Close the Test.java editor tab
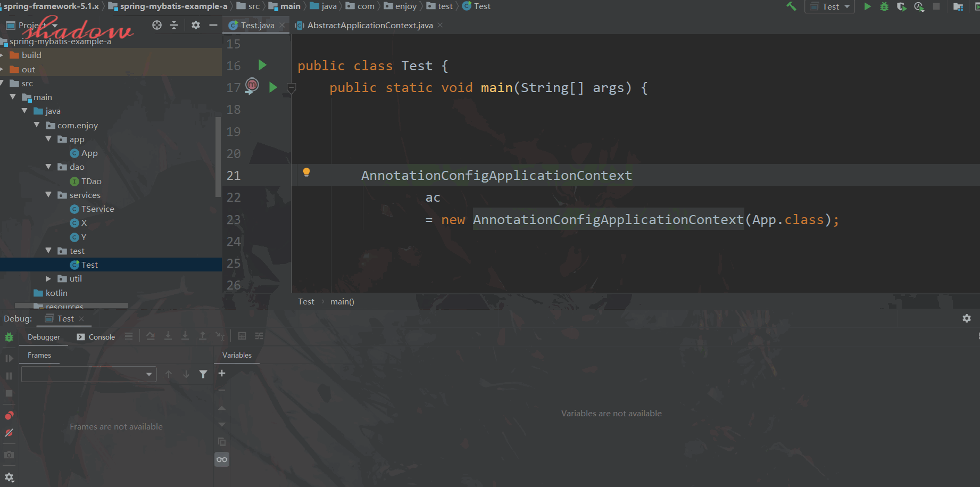980x487 pixels. 282,25
